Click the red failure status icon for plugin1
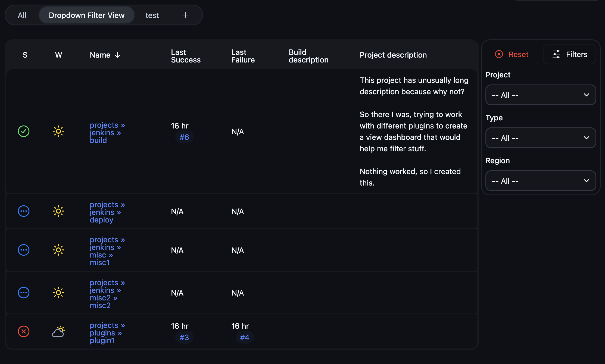 click(24, 331)
